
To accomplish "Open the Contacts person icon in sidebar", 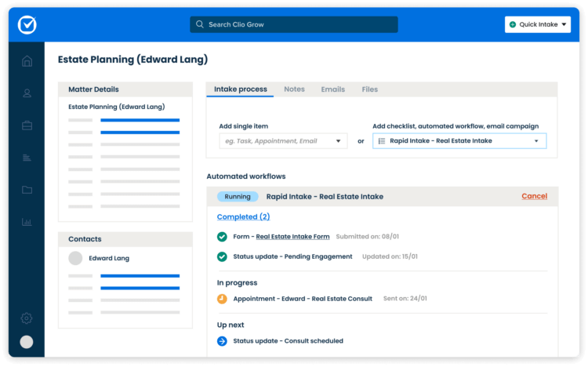I will (27, 93).
